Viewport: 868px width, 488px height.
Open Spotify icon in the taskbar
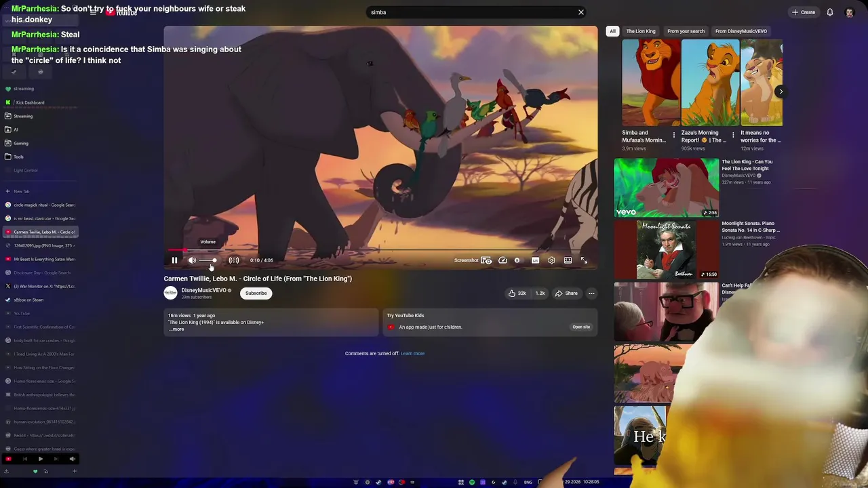(x=472, y=482)
